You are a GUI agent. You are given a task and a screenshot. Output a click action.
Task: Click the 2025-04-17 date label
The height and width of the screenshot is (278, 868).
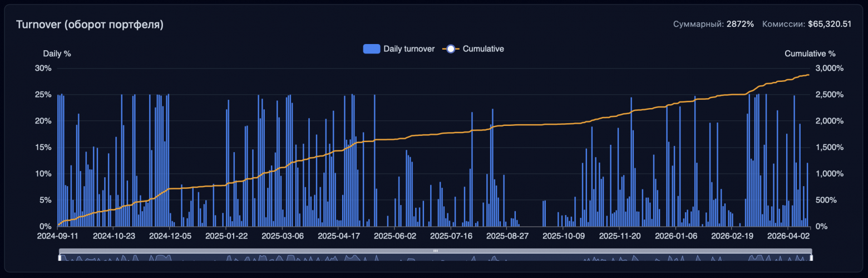point(339,236)
